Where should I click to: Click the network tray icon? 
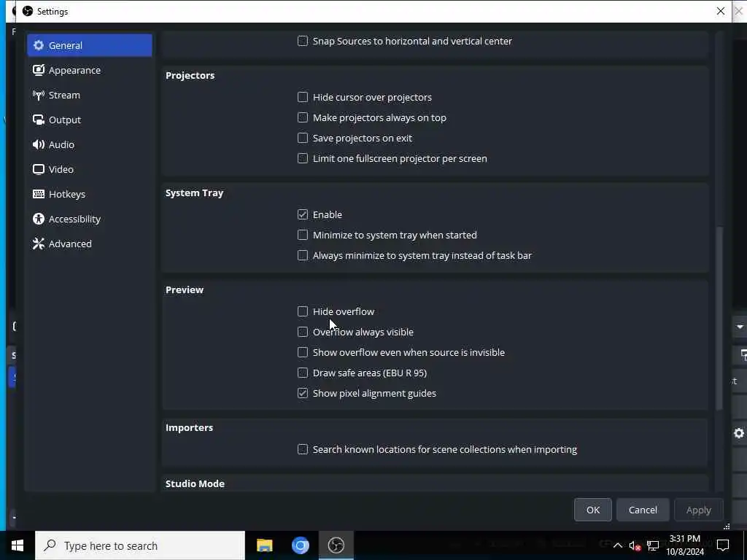tap(653, 545)
